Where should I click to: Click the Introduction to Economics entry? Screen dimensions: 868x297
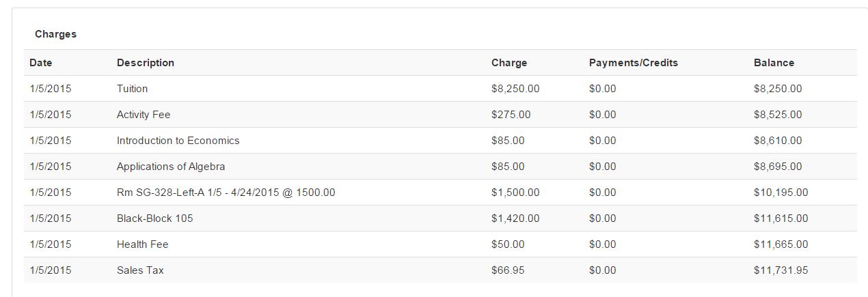(x=178, y=141)
